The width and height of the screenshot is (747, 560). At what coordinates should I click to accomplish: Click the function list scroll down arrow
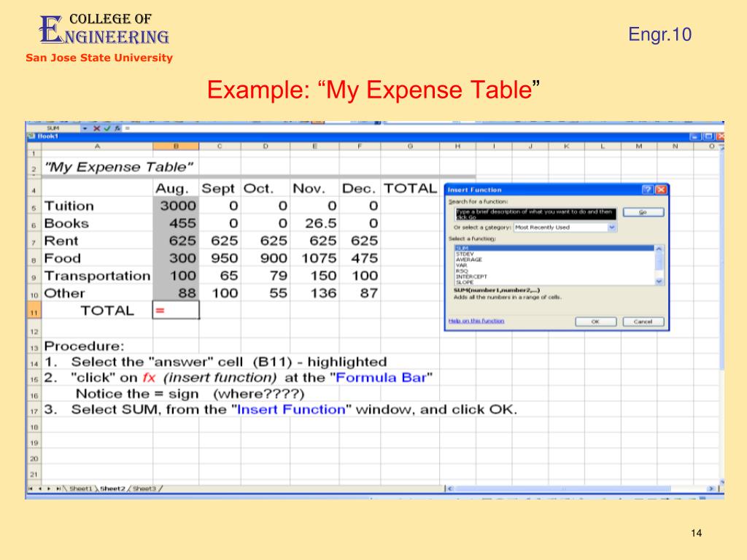(x=659, y=282)
